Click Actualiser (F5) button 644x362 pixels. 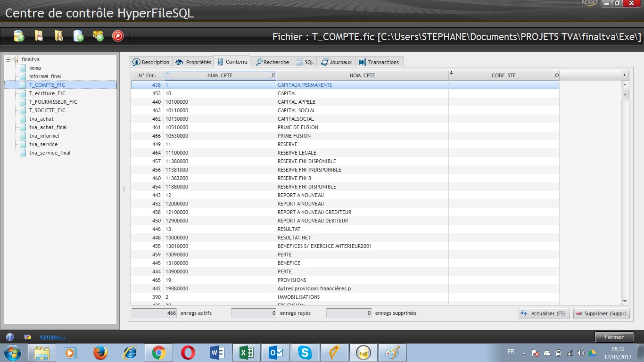coord(544,313)
